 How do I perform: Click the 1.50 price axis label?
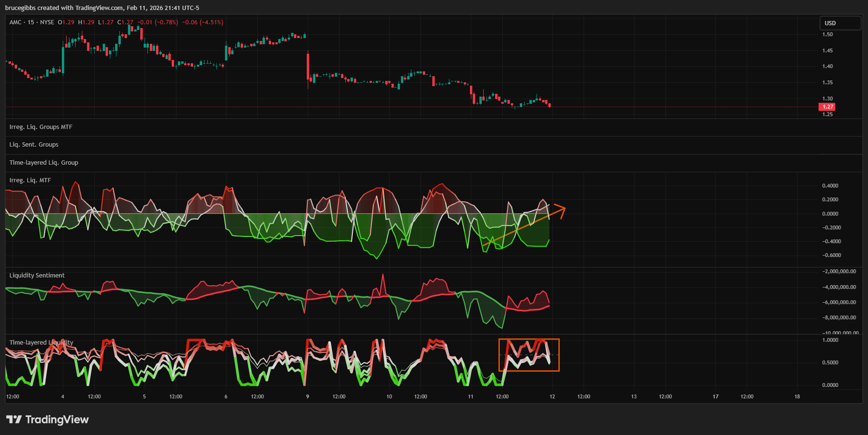pyautogui.click(x=828, y=34)
